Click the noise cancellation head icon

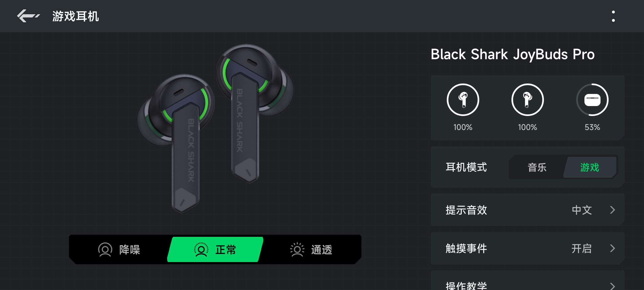(x=105, y=250)
